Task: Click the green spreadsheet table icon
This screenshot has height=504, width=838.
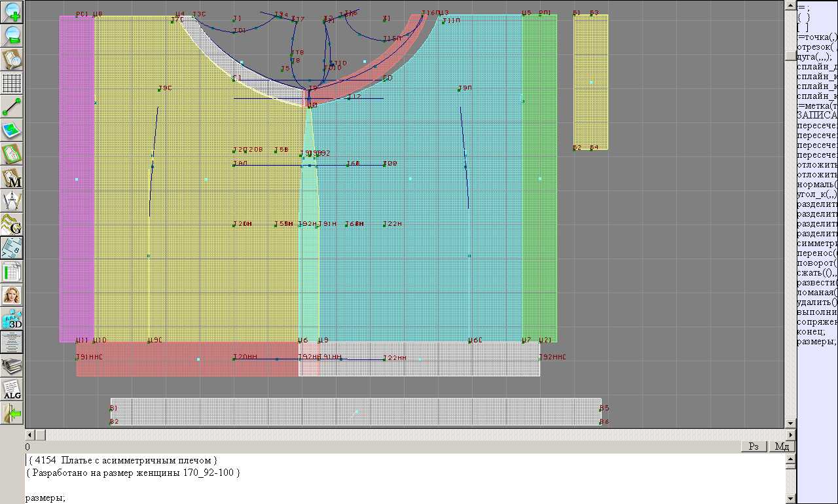Action: (x=12, y=272)
